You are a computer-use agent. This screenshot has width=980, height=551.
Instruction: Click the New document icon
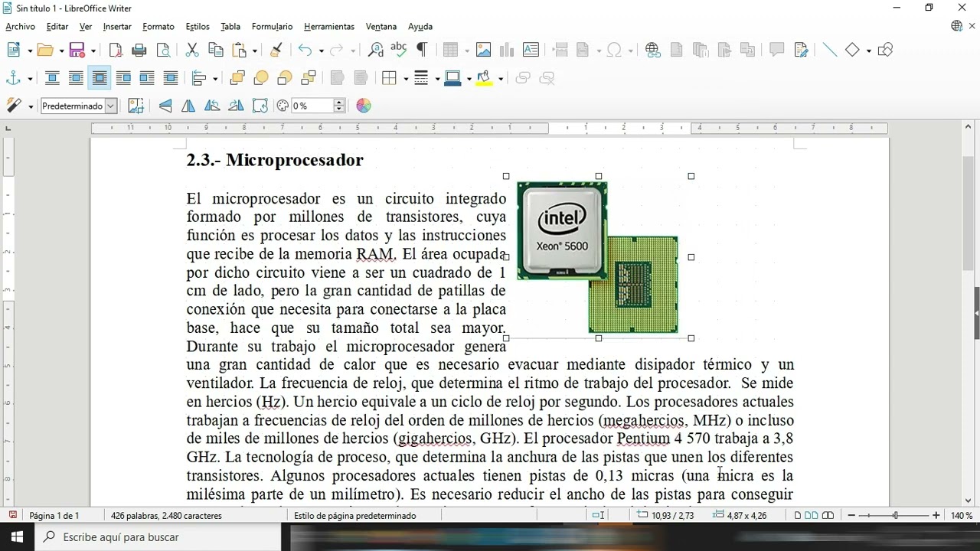(13, 50)
